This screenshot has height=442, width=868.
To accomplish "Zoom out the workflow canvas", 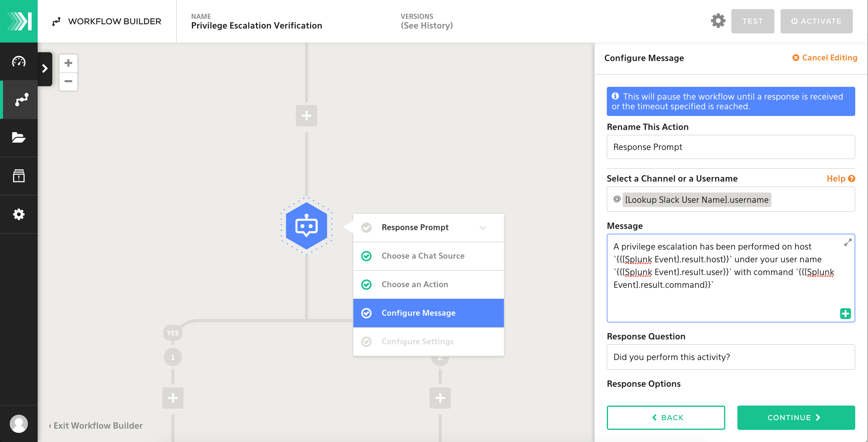I will pos(68,81).
